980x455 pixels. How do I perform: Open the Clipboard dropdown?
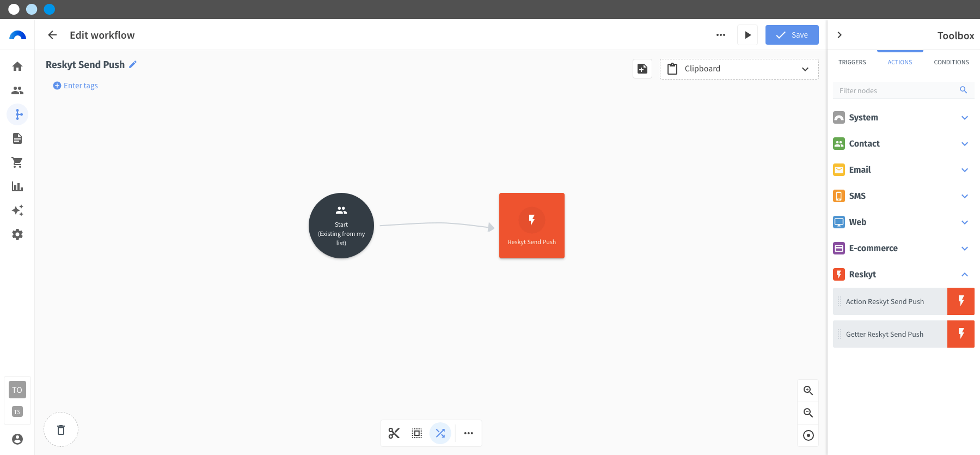(x=739, y=69)
